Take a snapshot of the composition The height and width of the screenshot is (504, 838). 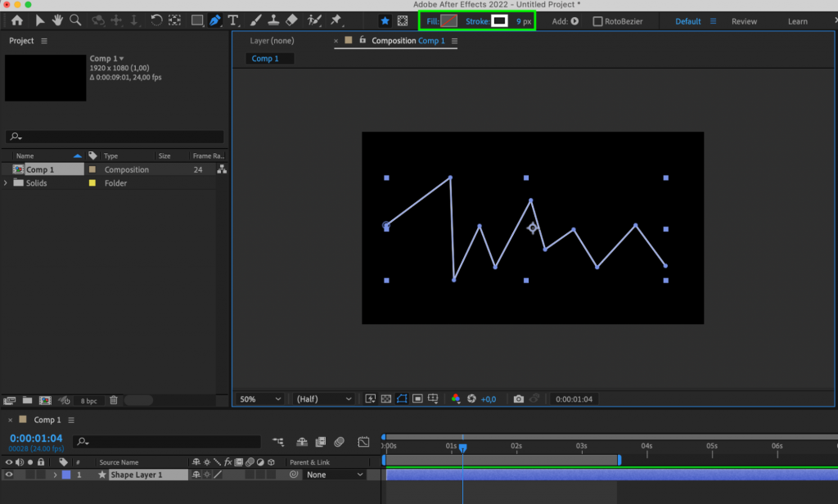pos(517,399)
